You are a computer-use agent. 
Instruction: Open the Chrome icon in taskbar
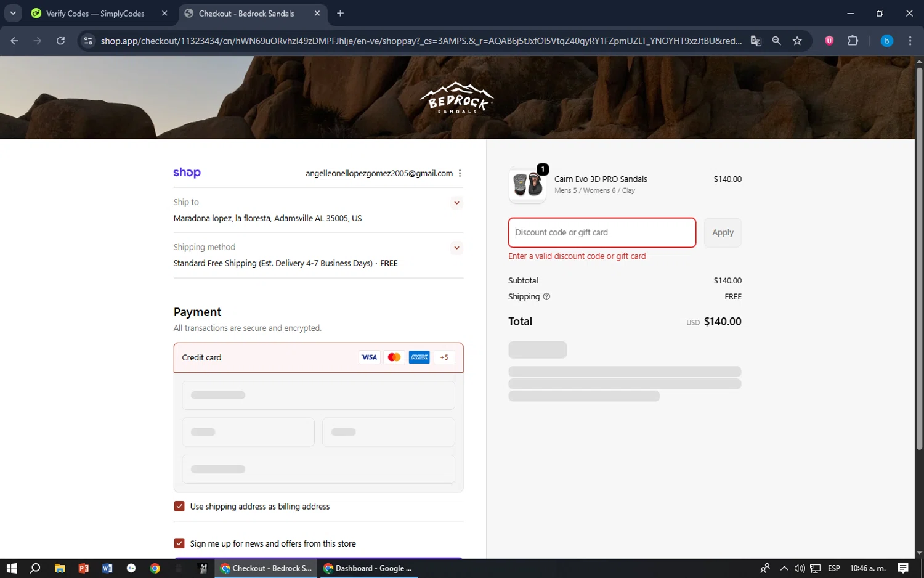(155, 568)
